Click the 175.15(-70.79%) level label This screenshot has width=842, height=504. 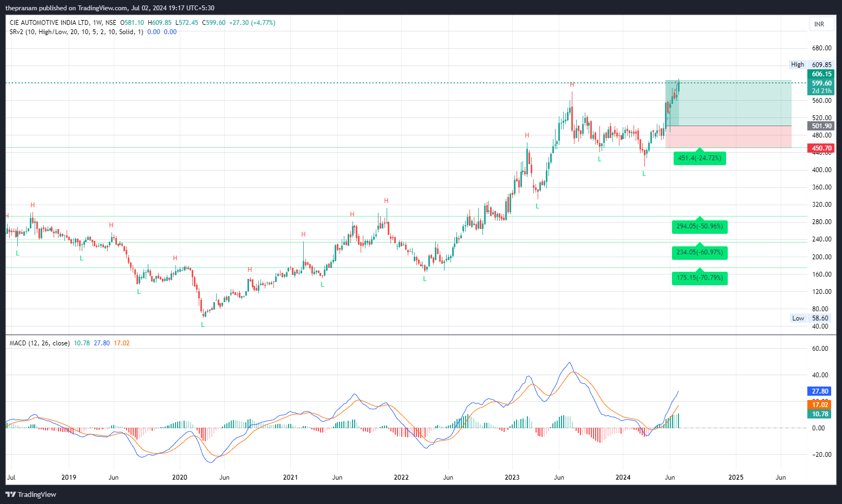[700, 278]
